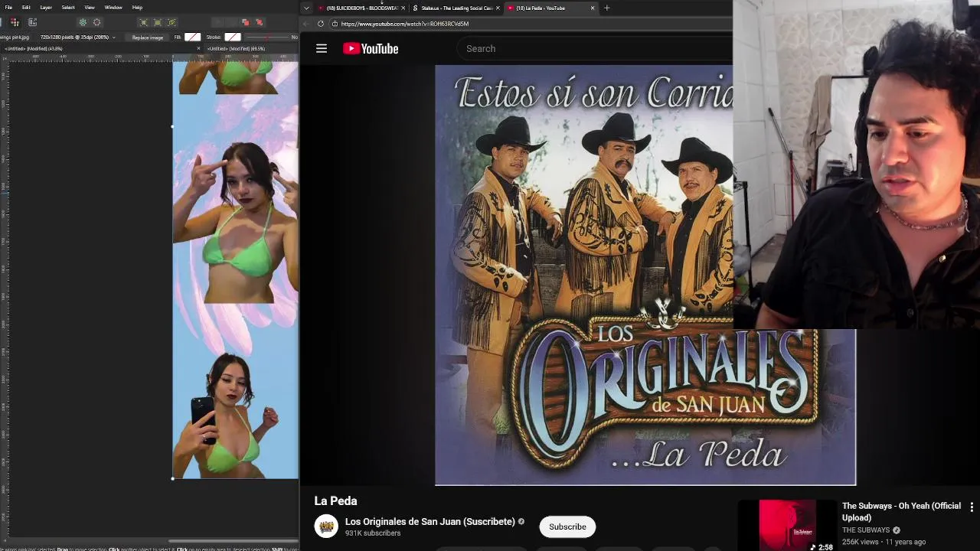Click the second green selection box icon
Image resolution: width=980 pixels, height=551 pixels.
(x=158, y=22)
